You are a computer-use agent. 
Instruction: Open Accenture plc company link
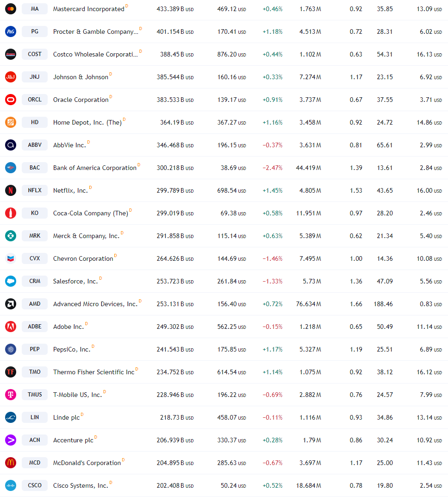click(x=73, y=440)
